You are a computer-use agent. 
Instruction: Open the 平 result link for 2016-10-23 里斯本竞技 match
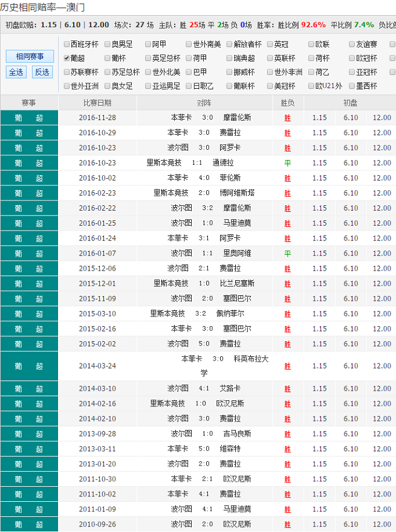[x=288, y=163]
